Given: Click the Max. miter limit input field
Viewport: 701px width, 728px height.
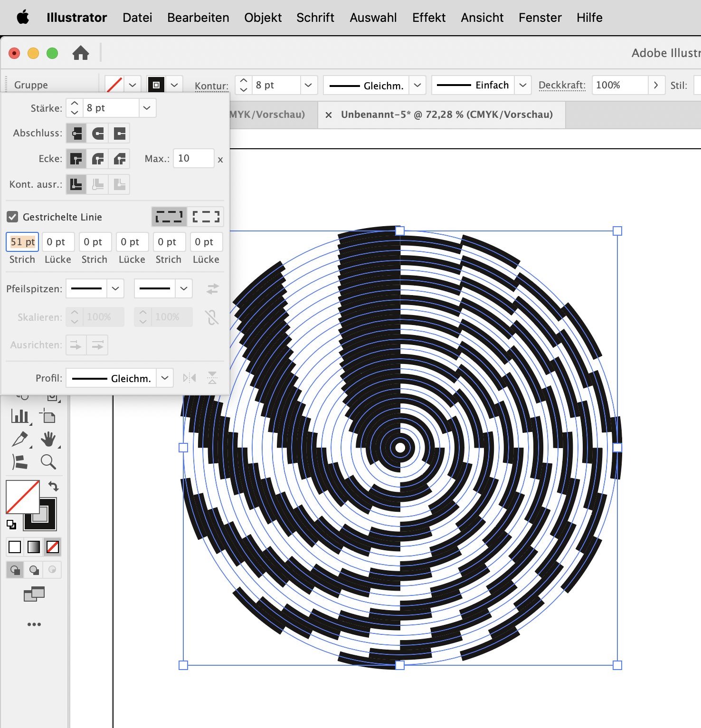Looking at the screenshot, I should point(193,159).
